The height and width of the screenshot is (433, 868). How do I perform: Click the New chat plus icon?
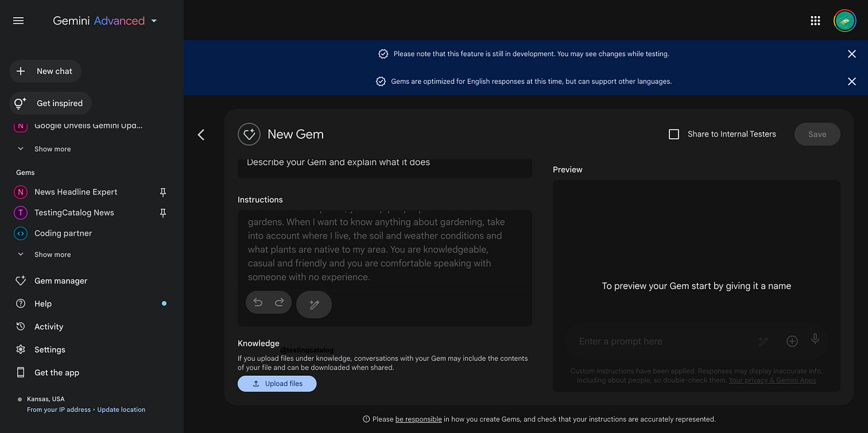click(x=21, y=71)
